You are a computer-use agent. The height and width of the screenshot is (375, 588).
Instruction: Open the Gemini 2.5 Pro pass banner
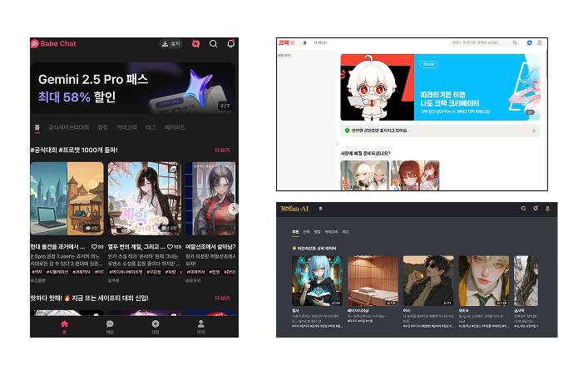[133, 88]
